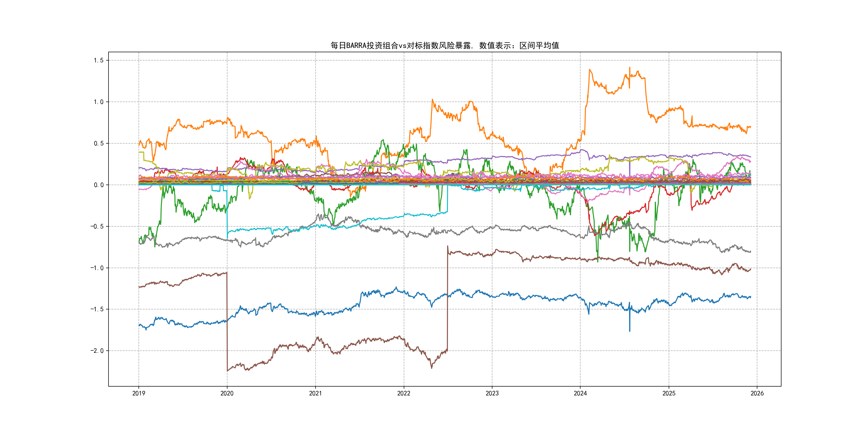Viewport: 868px width, 434px height.
Task: Click the 2023 x-axis tick label
Action: point(492,393)
